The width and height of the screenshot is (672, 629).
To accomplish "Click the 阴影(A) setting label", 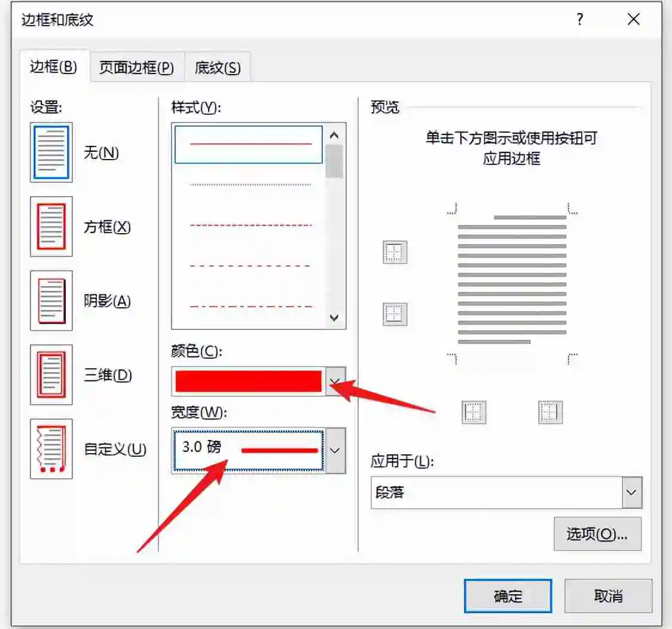I will click(107, 301).
